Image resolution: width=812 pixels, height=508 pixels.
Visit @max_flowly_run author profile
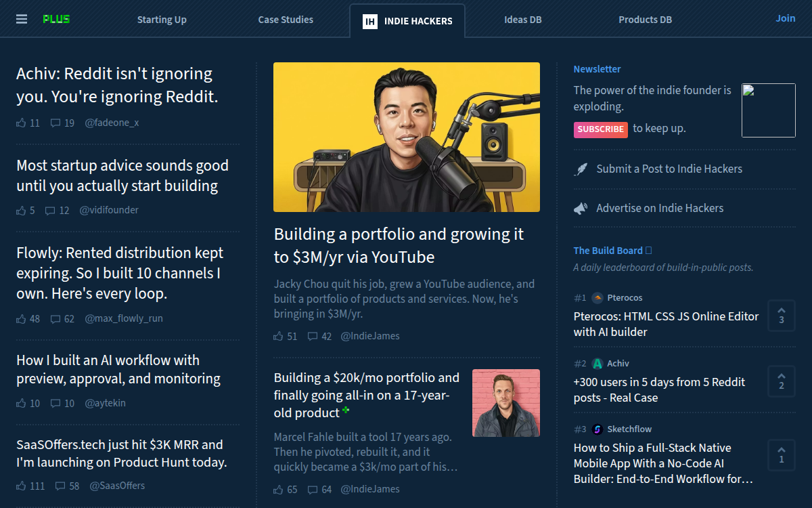(124, 318)
